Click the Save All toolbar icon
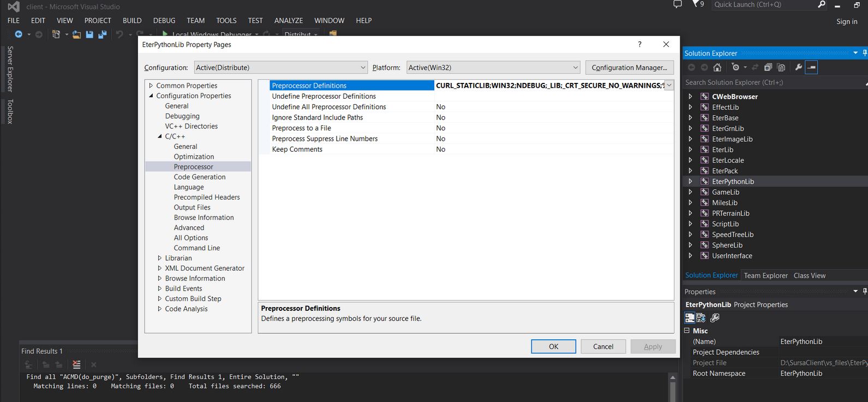This screenshot has height=402, width=868. point(102,34)
